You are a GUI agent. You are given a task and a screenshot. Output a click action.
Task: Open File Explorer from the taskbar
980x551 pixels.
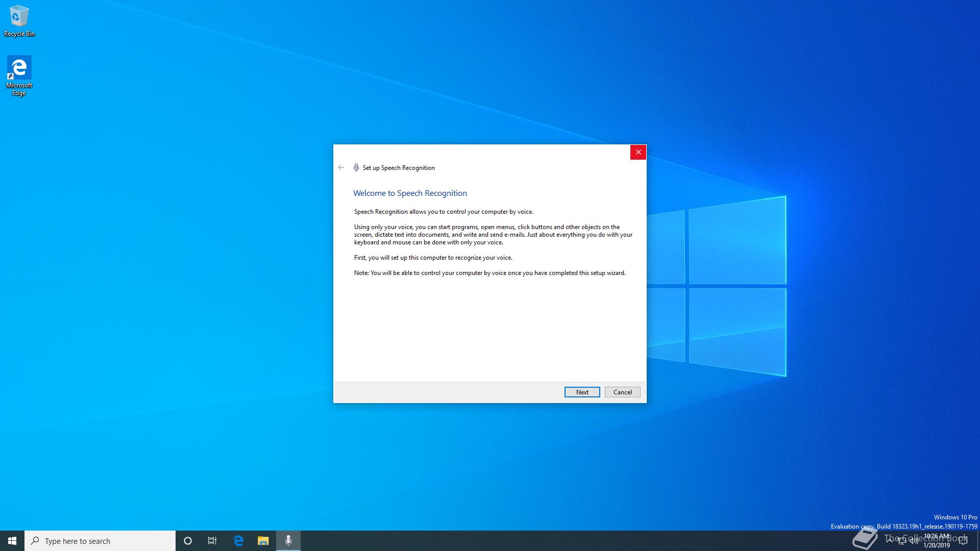coord(263,541)
